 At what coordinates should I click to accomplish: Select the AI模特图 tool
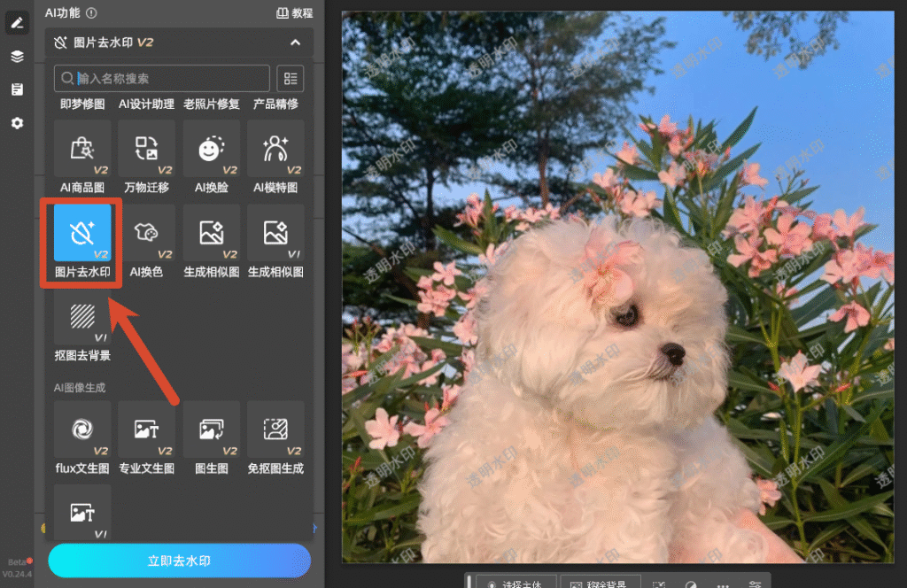click(x=275, y=149)
